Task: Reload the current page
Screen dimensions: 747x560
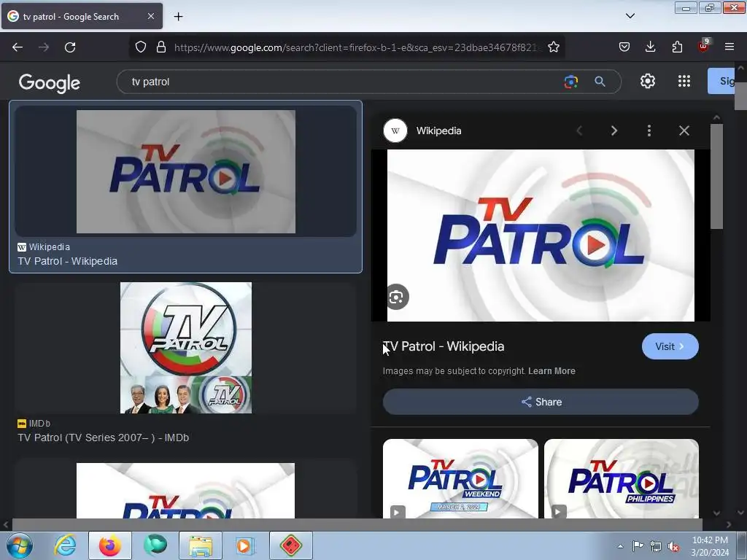Action: 70,47
